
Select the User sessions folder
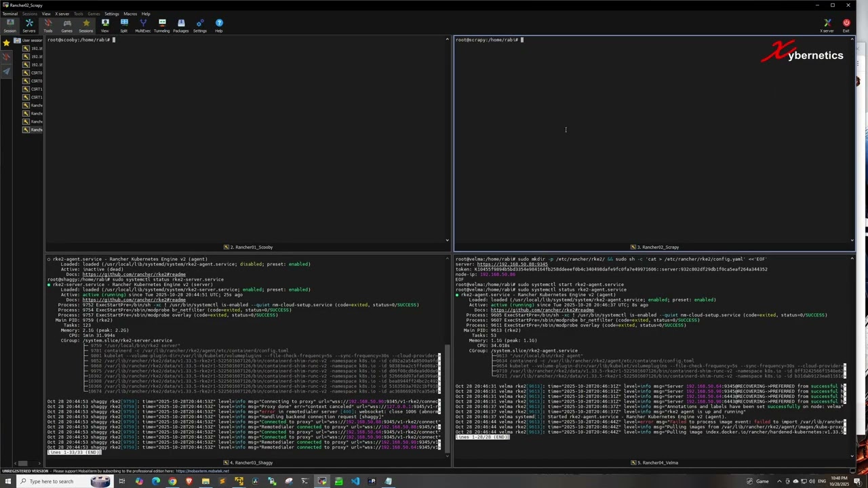click(x=28, y=40)
